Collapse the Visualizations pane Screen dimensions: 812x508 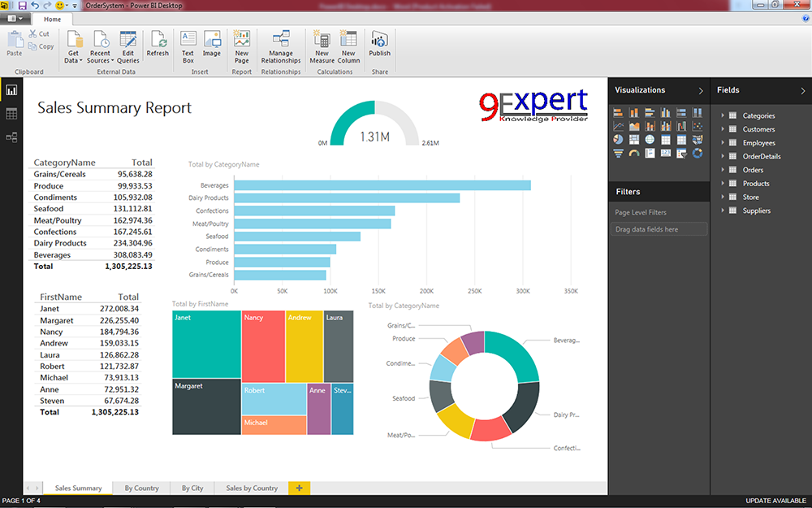(x=701, y=91)
